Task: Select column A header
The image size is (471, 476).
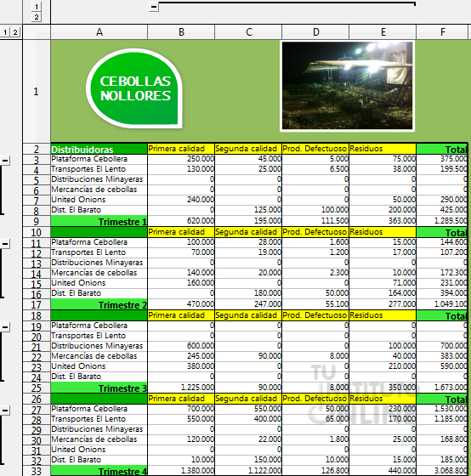Action: [99, 32]
